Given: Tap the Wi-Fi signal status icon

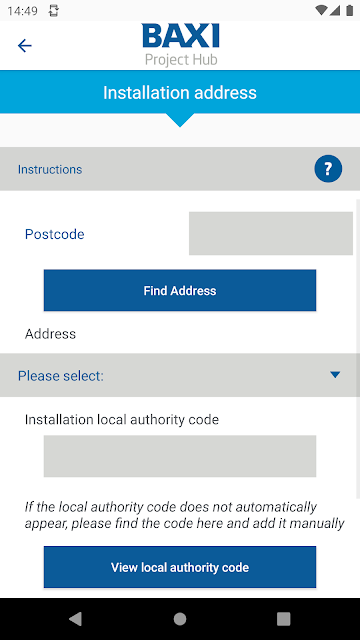Looking at the screenshot, I should pos(321,11).
